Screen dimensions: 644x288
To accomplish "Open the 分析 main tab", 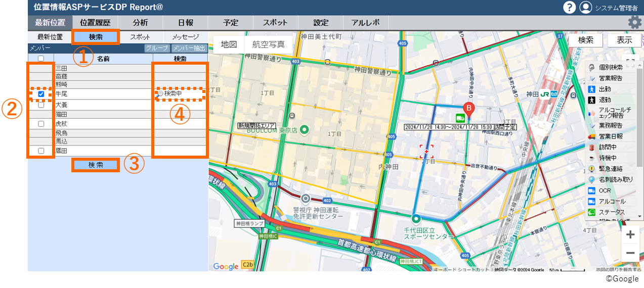I will (x=141, y=23).
